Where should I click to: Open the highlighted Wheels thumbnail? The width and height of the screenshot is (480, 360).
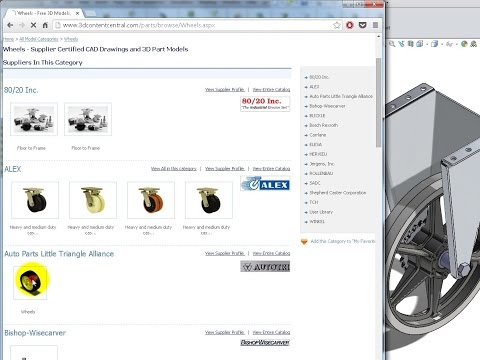(x=30, y=283)
